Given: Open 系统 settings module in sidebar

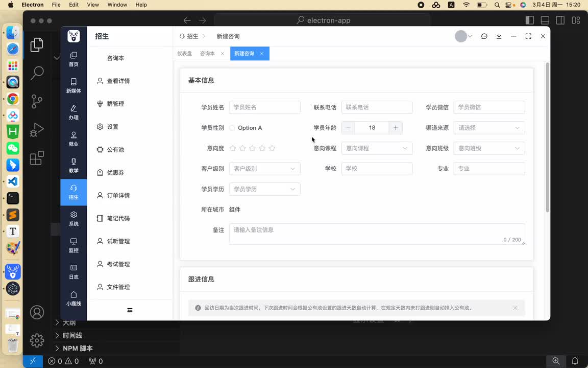Looking at the screenshot, I should tap(73, 219).
